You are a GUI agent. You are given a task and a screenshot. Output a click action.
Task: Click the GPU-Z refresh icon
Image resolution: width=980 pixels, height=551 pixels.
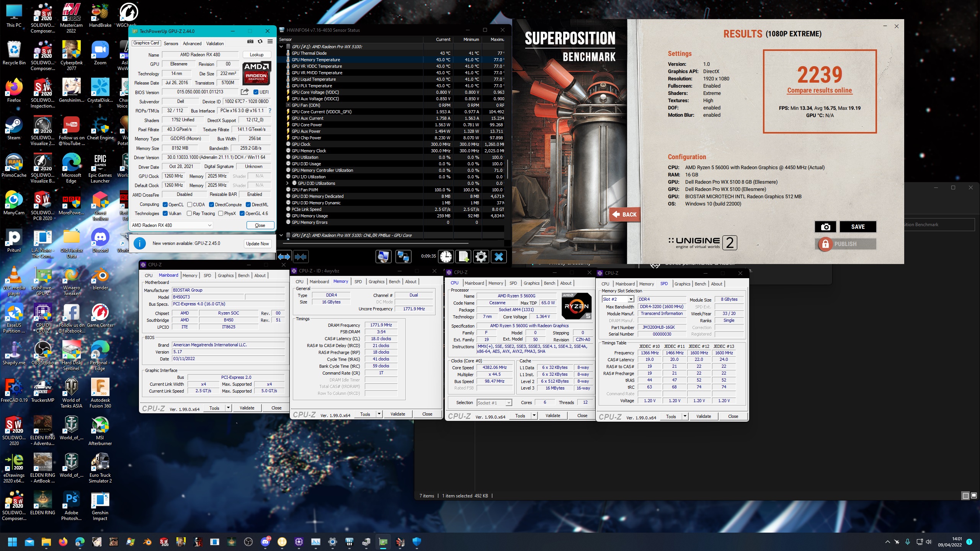pyautogui.click(x=260, y=42)
